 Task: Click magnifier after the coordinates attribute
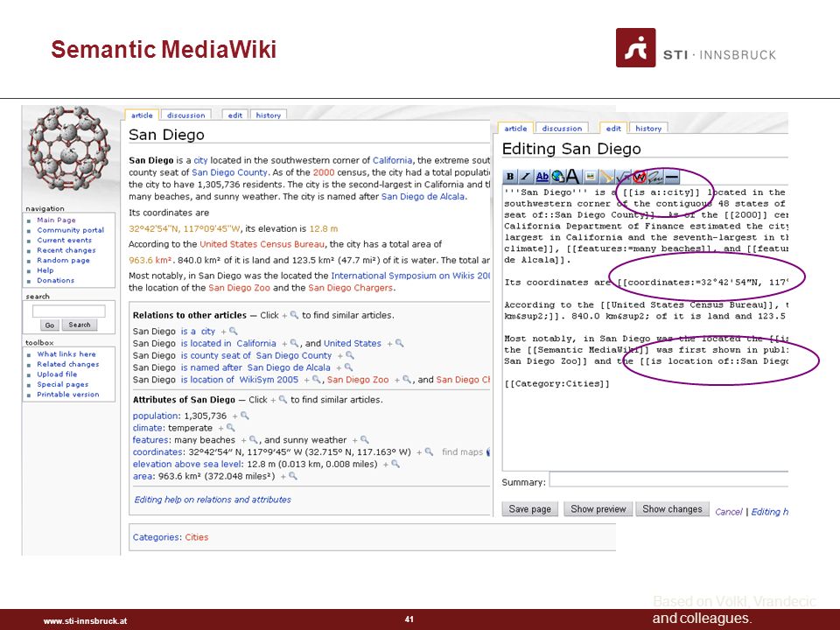click(429, 451)
